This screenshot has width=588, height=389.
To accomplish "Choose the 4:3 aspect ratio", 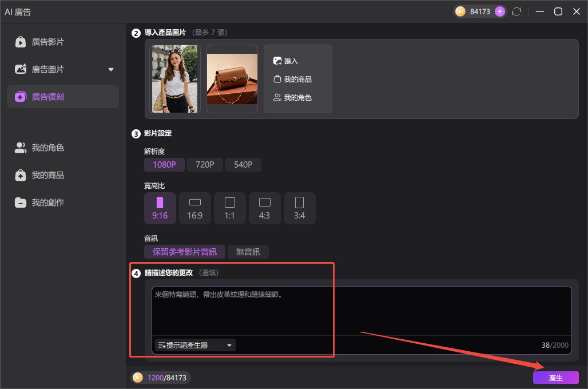I will tap(264, 208).
